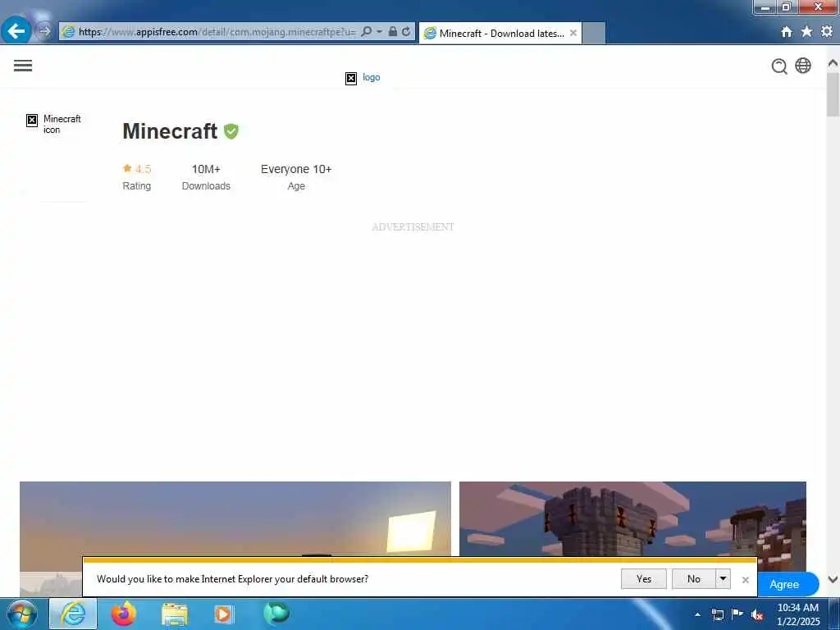This screenshot has height=630, width=840.
Task: Click the ADVERTISEMENT label
Action: point(413,226)
